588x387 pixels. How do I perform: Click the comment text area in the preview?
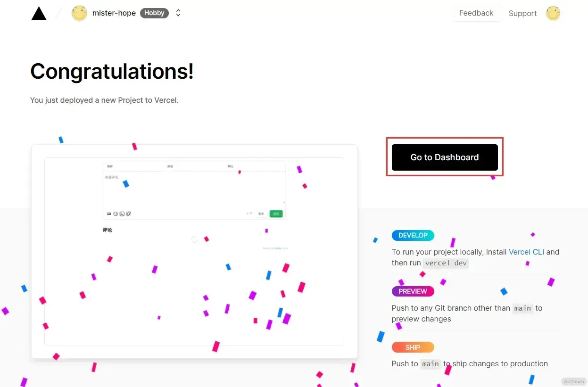[194, 189]
